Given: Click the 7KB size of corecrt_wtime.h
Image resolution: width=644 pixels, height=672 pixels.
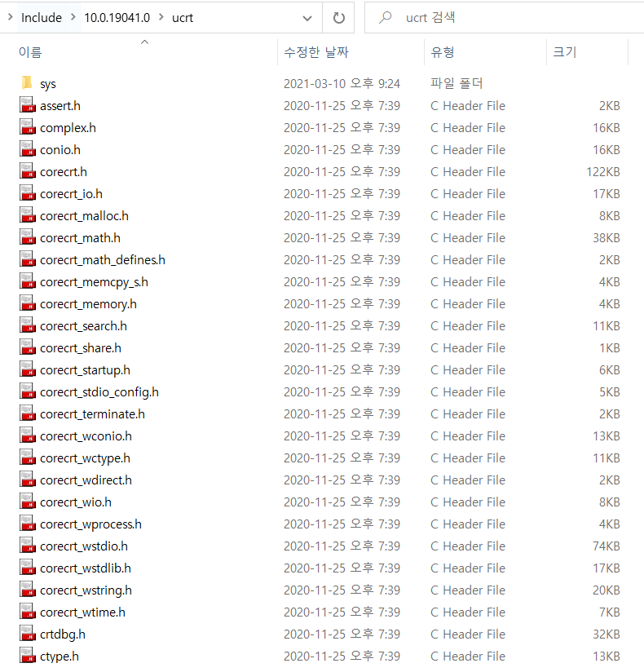Looking at the screenshot, I should 609,612.
